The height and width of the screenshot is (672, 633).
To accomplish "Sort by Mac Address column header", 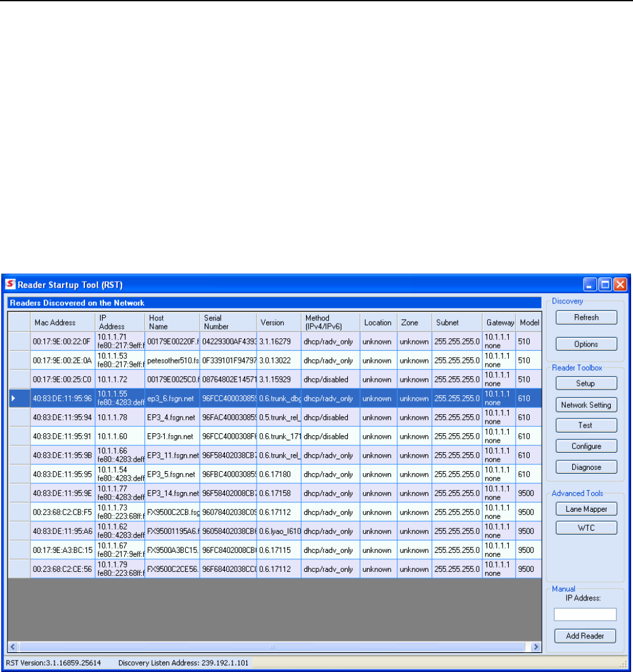I will [x=62, y=322].
